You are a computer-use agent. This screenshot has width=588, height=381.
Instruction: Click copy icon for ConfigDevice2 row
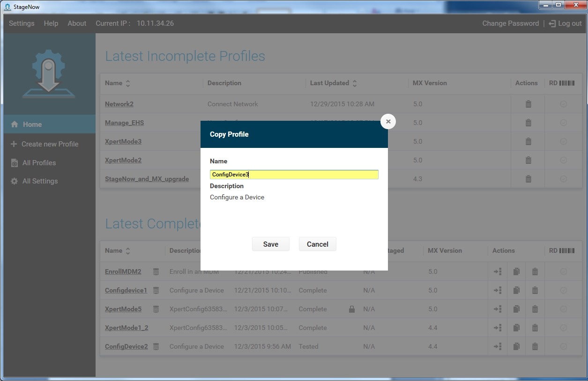click(516, 346)
